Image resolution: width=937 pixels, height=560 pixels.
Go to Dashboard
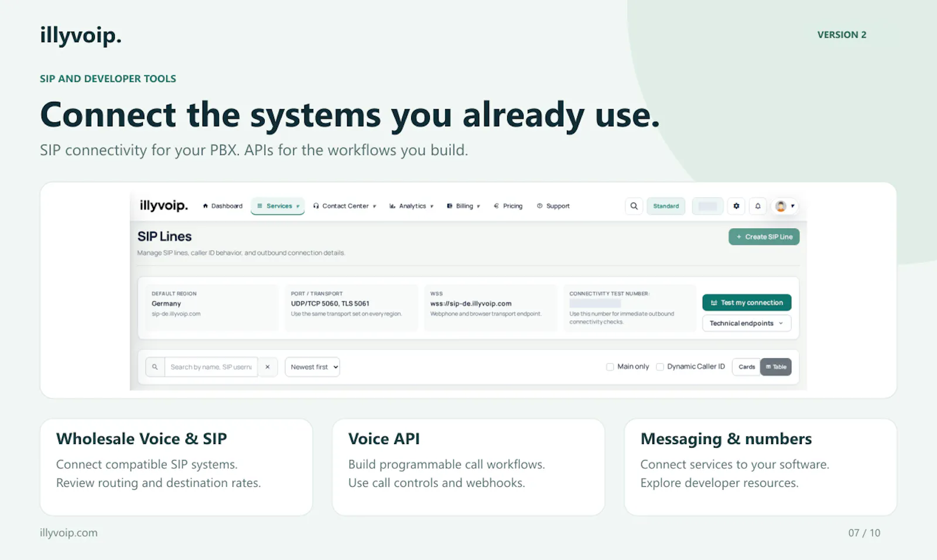click(223, 206)
